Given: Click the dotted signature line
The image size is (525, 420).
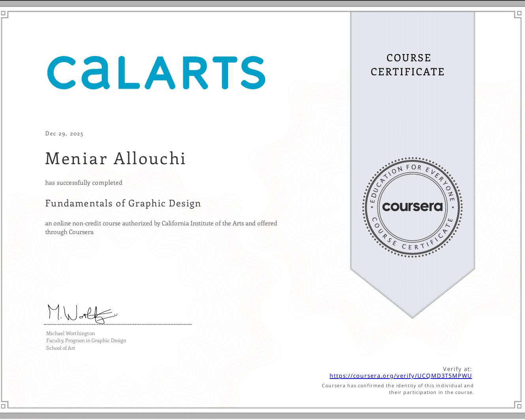Looking at the screenshot, I should pos(118,324).
